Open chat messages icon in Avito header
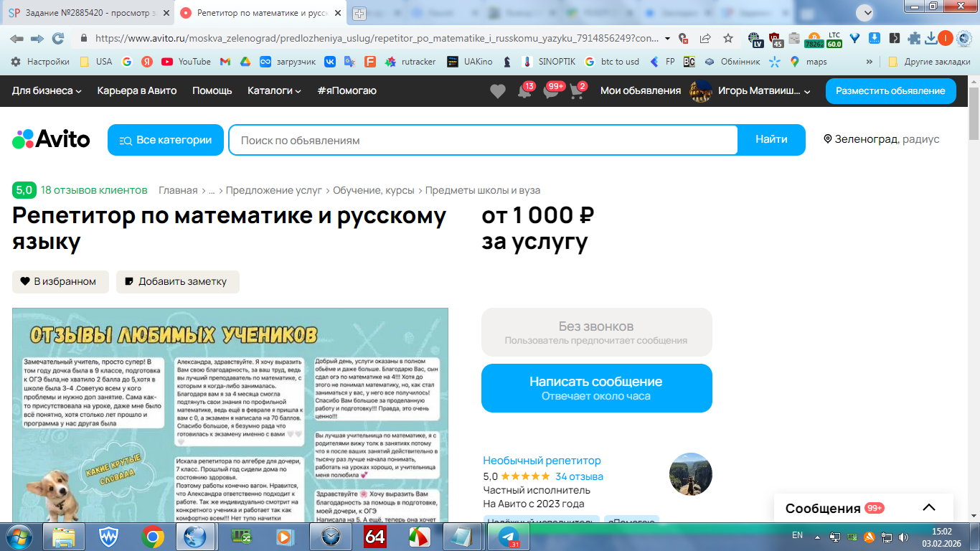 coord(551,91)
